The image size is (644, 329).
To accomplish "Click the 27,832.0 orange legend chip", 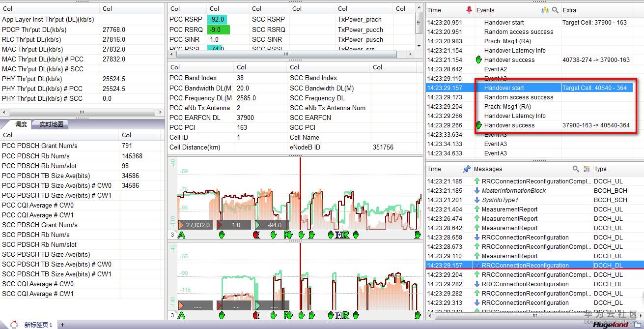I will [195, 225].
